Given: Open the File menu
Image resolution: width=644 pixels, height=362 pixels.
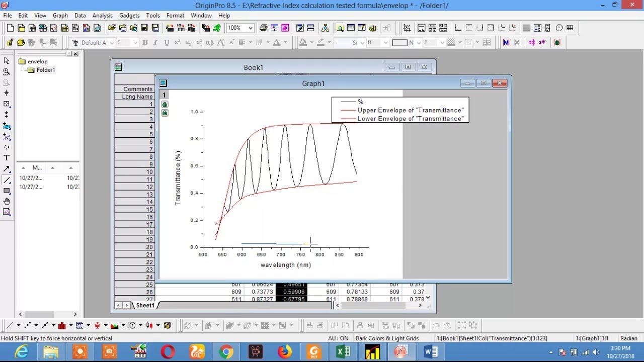Looking at the screenshot, I should click(8, 16).
